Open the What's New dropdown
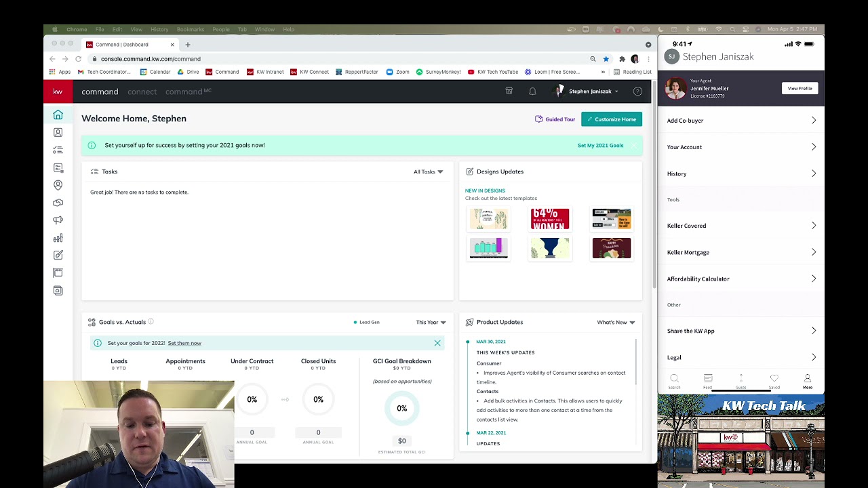This screenshot has width=868, height=488. point(616,322)
